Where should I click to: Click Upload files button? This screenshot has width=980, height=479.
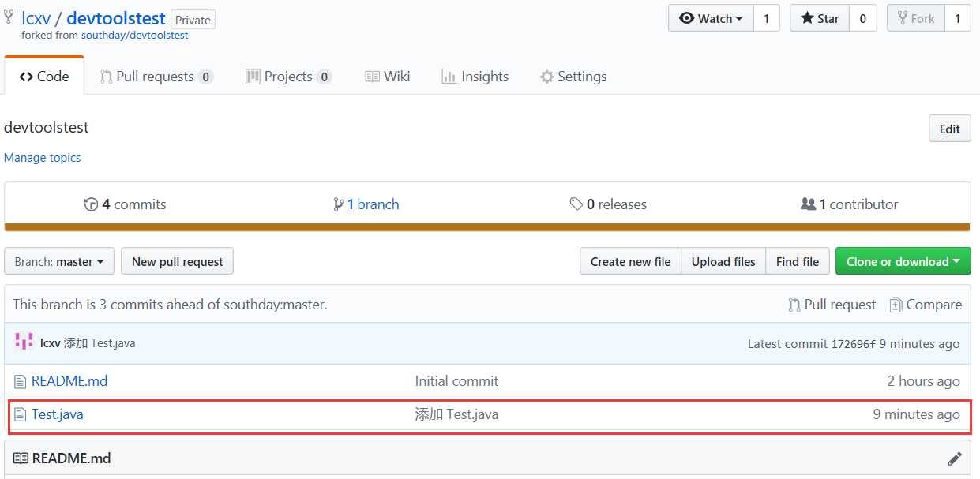(723, 261)
